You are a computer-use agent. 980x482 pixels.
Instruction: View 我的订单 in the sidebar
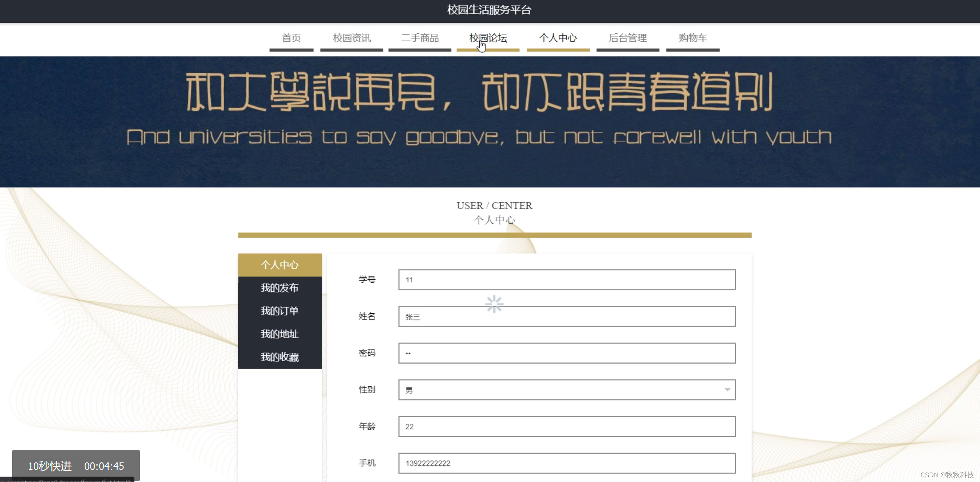coord(280,311)
